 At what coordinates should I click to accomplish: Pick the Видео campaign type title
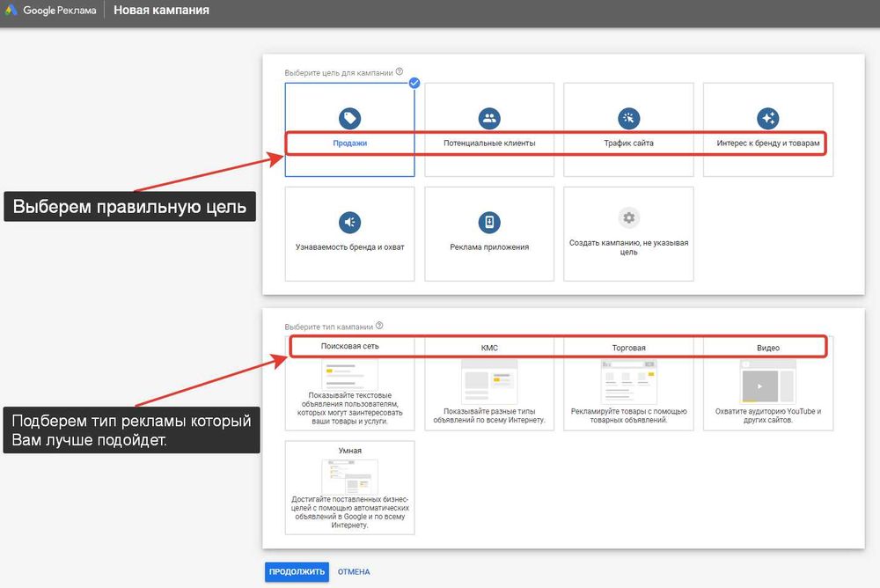[x=767, y=348]
